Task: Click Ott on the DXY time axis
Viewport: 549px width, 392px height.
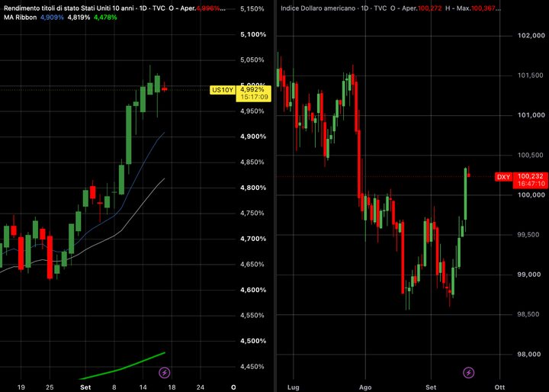Action: pos(499,387)
